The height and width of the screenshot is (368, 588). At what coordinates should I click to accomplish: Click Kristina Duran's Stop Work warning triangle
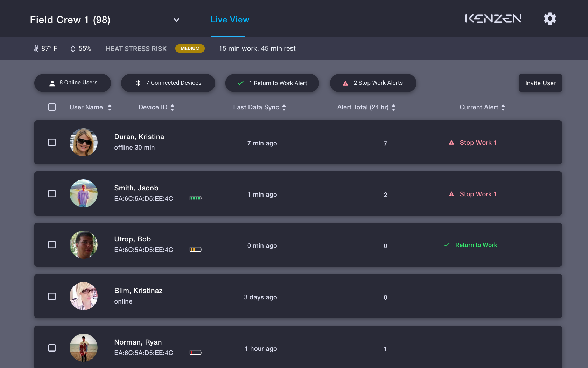451,143
